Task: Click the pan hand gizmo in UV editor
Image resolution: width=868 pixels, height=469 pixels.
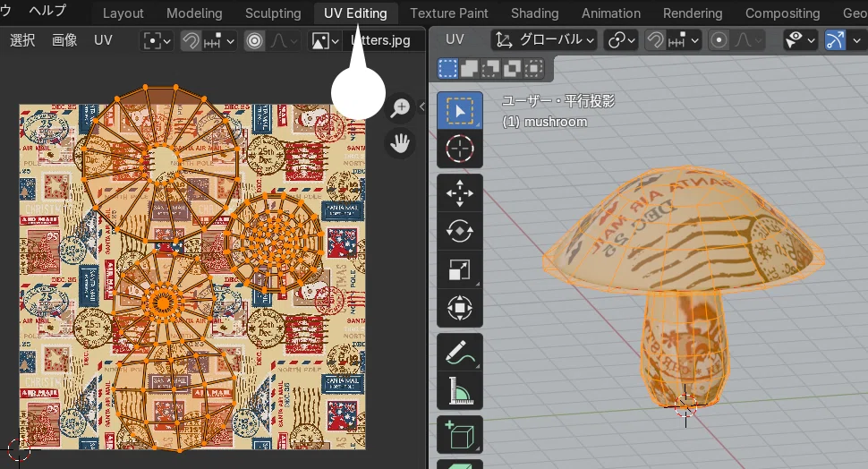Action: point(400,143)
